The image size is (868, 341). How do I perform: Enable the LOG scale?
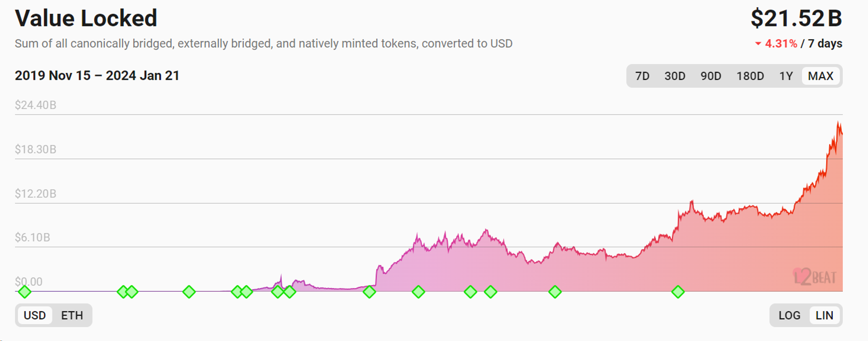coord(789,315)
